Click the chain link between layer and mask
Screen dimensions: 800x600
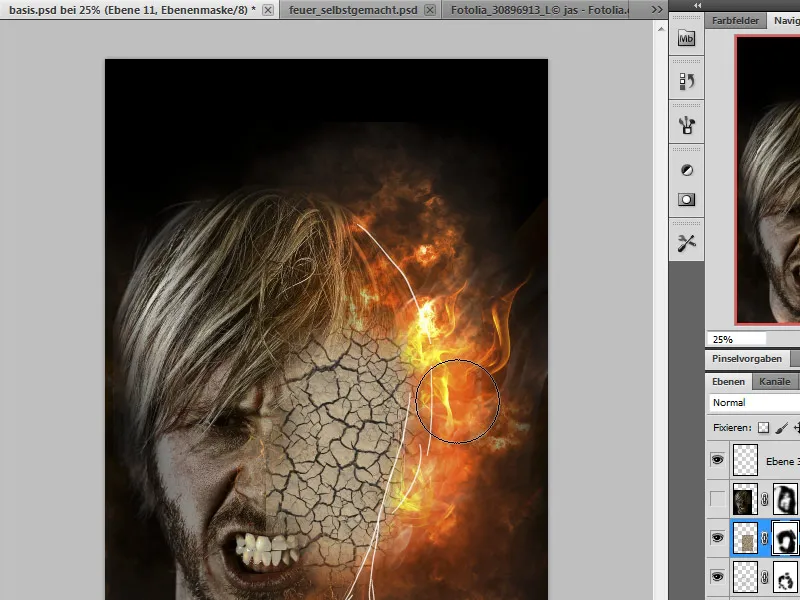763,538
